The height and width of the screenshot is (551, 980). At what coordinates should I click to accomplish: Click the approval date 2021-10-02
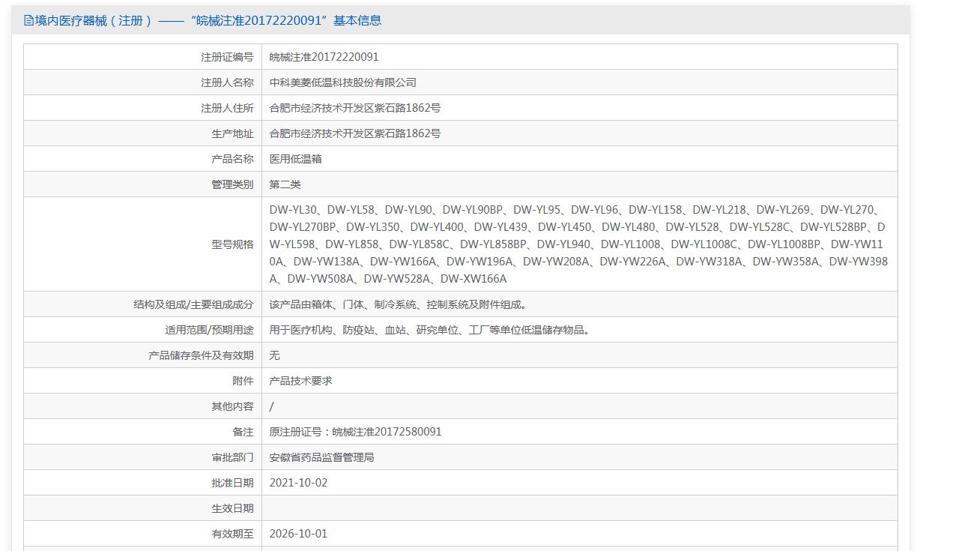[x=299, y=483]
